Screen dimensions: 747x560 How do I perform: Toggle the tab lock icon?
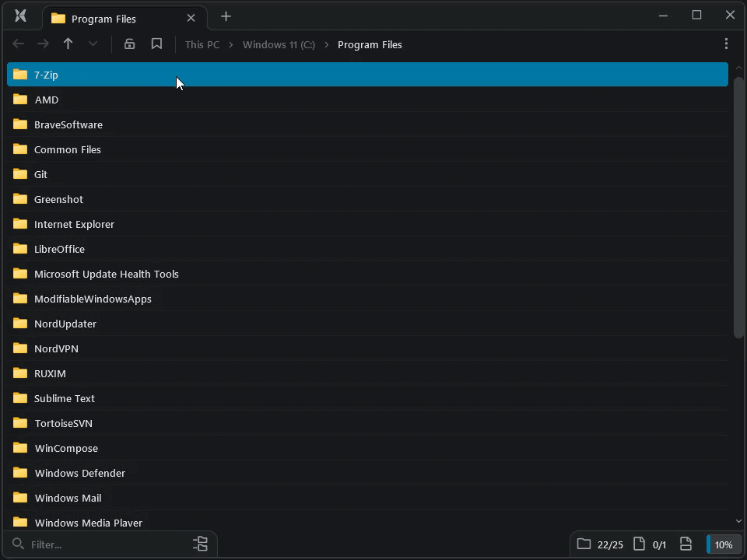[x=130, y=44]
